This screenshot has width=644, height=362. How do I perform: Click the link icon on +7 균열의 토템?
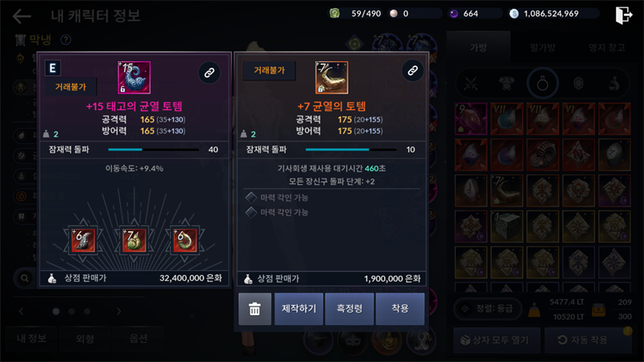(412, 71)
